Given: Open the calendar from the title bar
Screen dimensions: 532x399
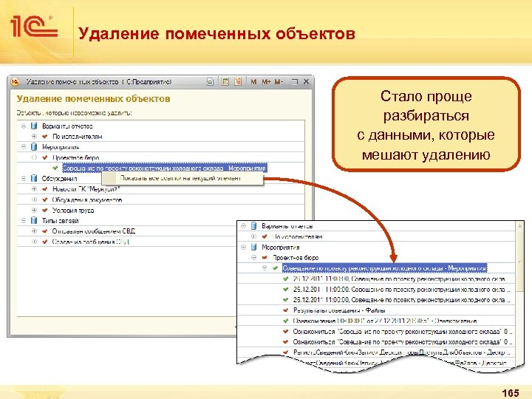Looking at the screenshot, I should point(238,82).
